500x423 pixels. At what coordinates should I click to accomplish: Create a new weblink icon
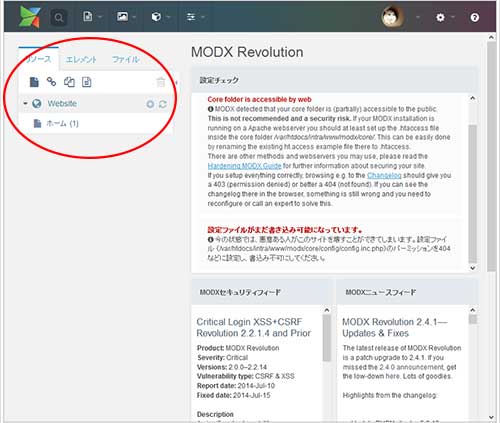click(51, 81)
